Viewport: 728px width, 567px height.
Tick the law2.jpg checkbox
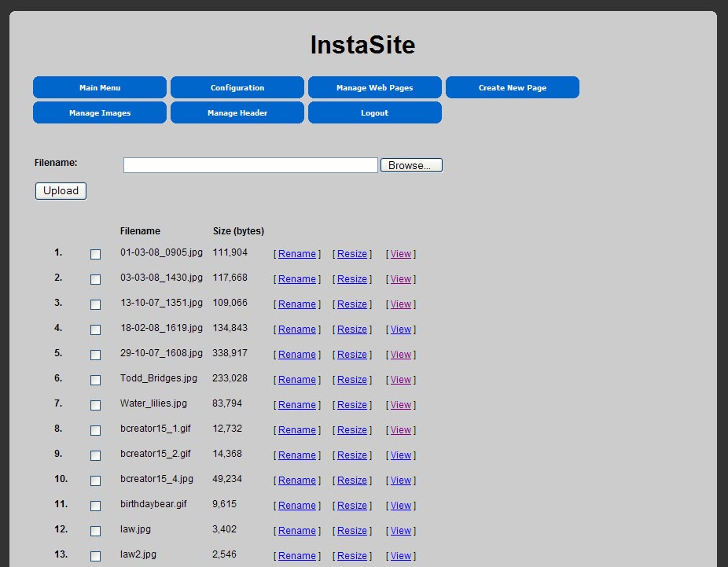coord(95,556)
